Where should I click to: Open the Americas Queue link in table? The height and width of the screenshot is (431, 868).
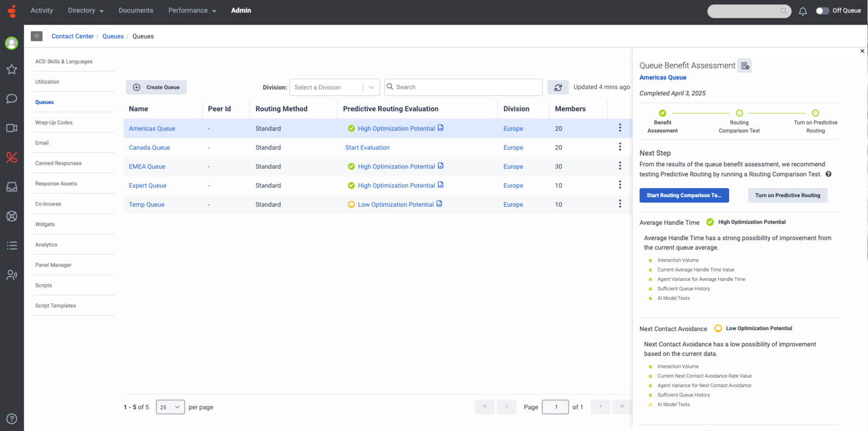pos(152,128)
